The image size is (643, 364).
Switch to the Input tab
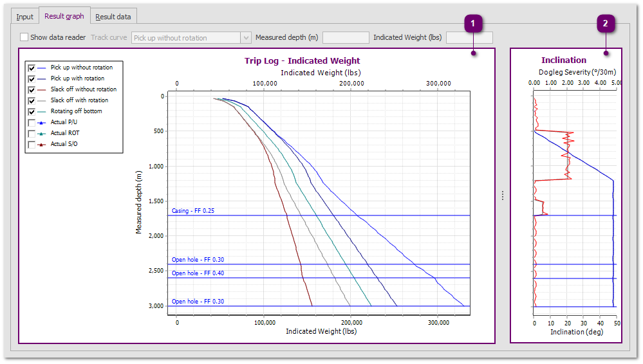click(25, 17)
